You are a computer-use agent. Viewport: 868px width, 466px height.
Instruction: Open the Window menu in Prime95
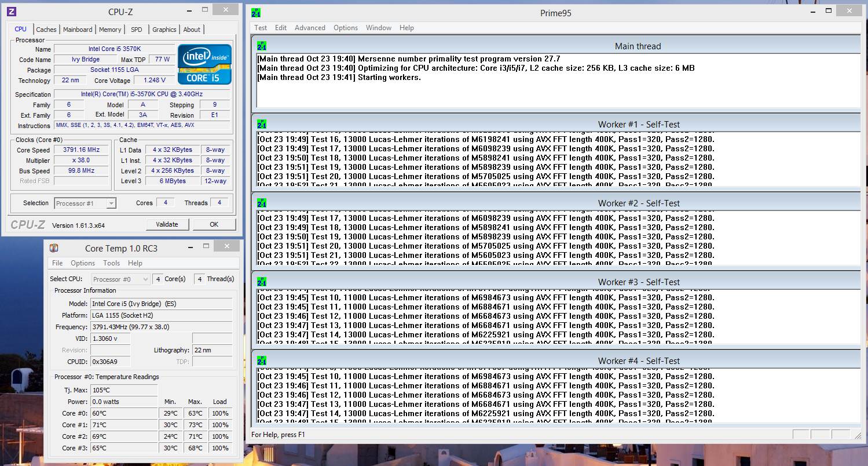379,28
